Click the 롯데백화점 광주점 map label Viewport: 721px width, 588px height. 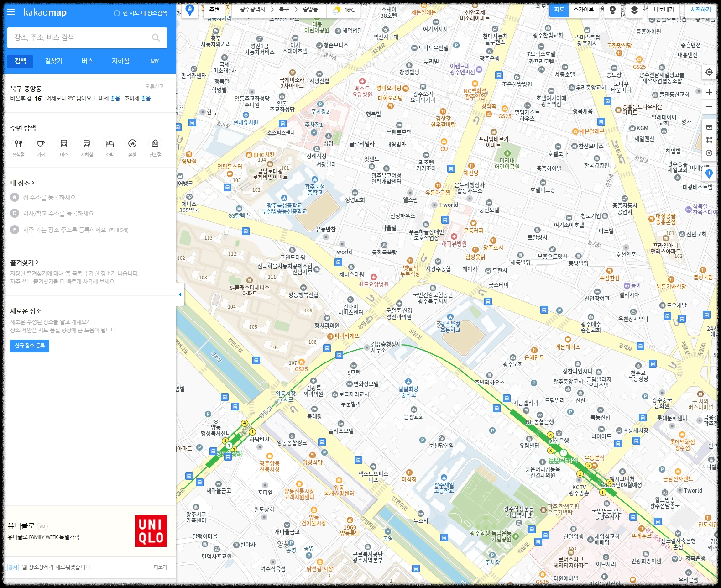pos(682,445)
